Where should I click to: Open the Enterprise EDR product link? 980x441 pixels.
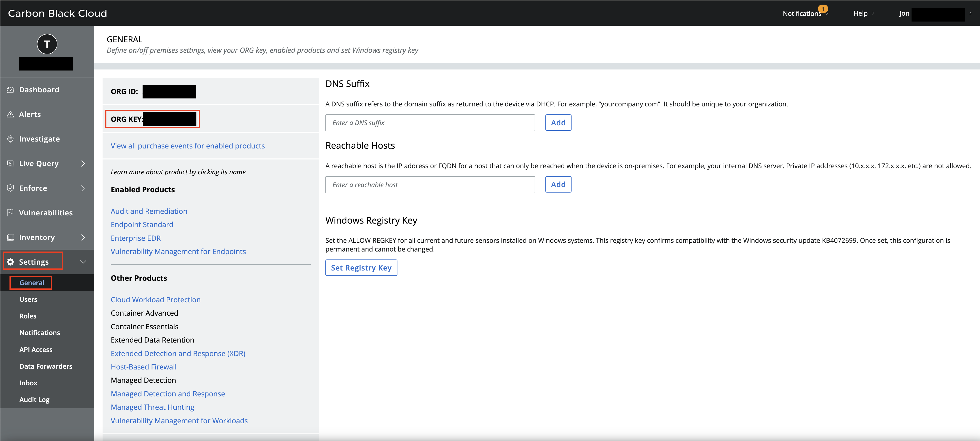click(135, 238)
